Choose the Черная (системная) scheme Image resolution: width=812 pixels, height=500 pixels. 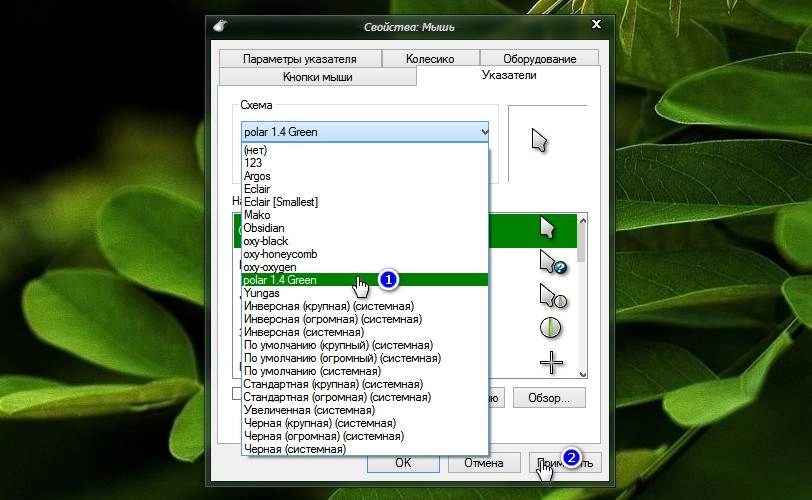[x=365, y=449]
